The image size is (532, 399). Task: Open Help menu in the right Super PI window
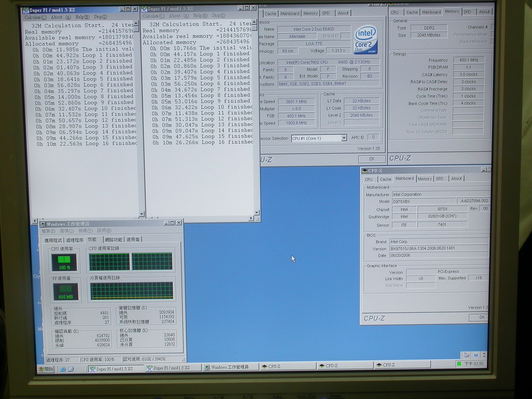pyautogui.click(x=201, y=16)
